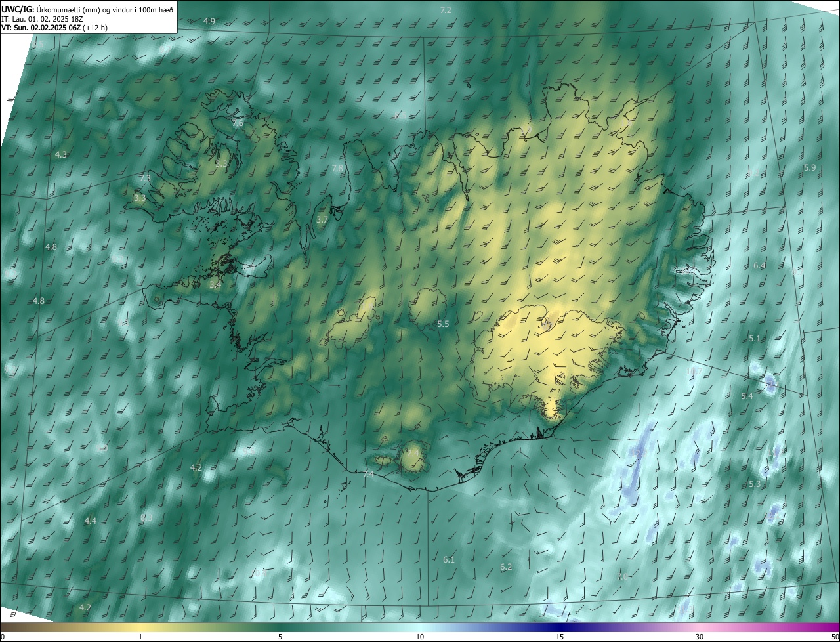Click the 4.3 value on the map

pyautogui.click(x=60, y=154)
